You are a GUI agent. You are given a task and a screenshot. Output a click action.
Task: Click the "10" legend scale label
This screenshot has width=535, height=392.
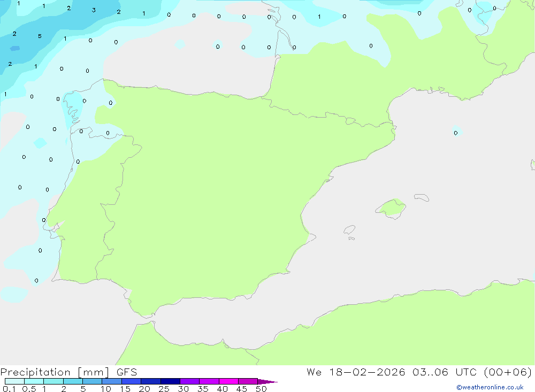[106, 389]
